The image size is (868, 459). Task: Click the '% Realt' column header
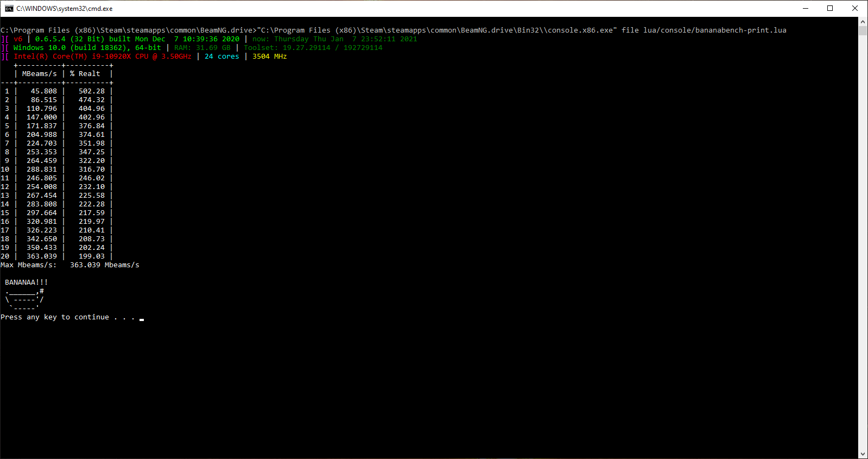pos(85,74)
